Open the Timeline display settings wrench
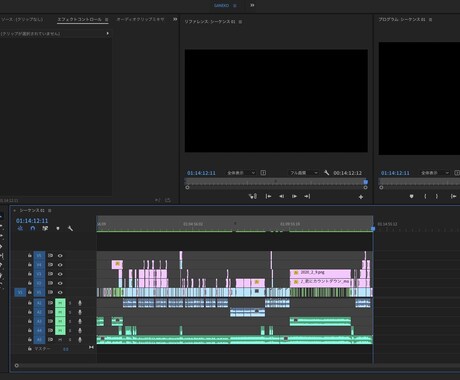460x380 pixels. pos(70,228)
